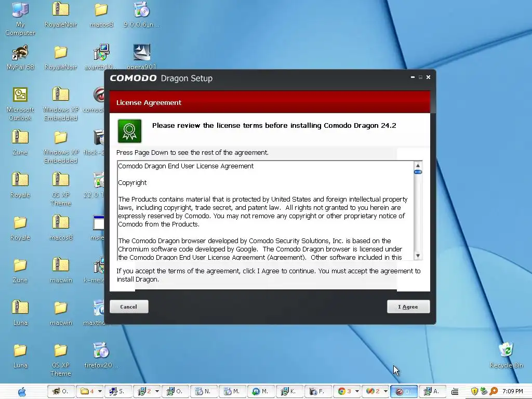The width and height of the screenshot is (532, 399).
Task: Switch to the 'N.' taskbar button
Action: pos(204,392)
